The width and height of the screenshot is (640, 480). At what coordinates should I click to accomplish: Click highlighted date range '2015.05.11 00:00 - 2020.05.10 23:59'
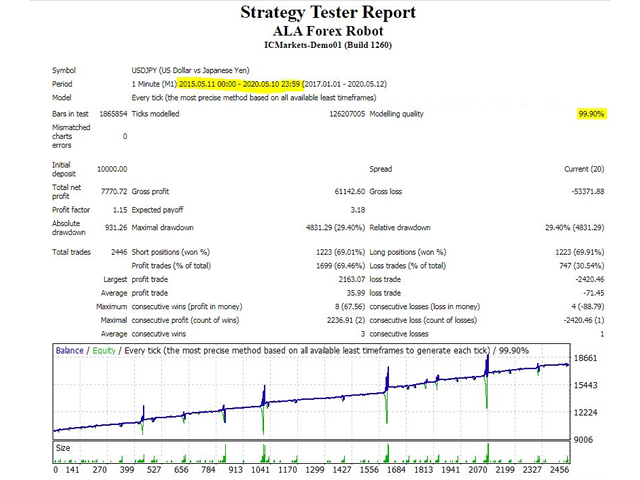tap(240, 84)
